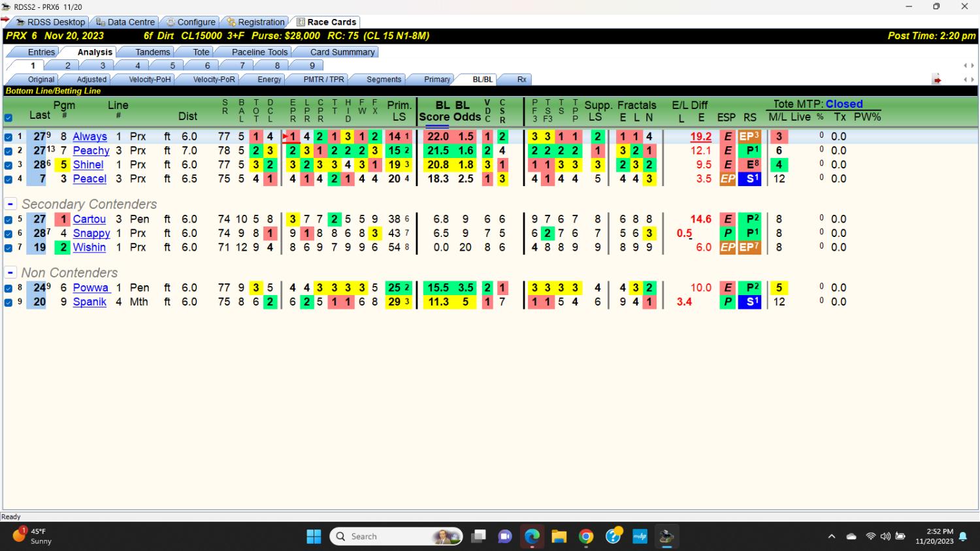Select race number 6 tab

pyautogui.click(x=207, y=65)
